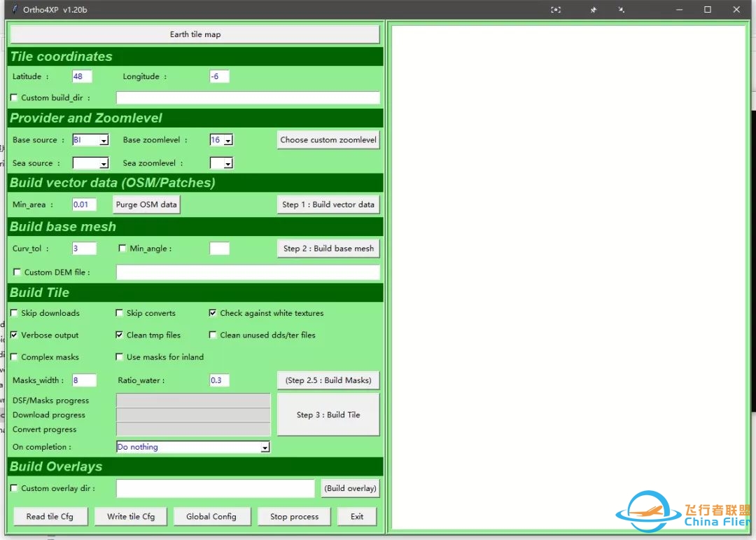Open the Sea source dropdown
This screenshot has width=756, height=540.
tap(104, 164)
